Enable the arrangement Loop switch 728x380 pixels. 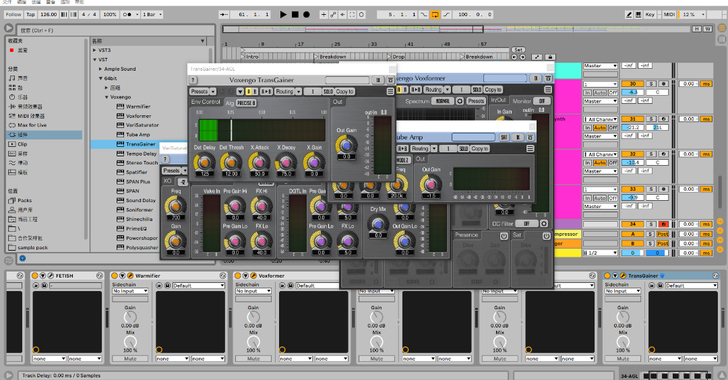pyautogui.click(x=435, y=14)
